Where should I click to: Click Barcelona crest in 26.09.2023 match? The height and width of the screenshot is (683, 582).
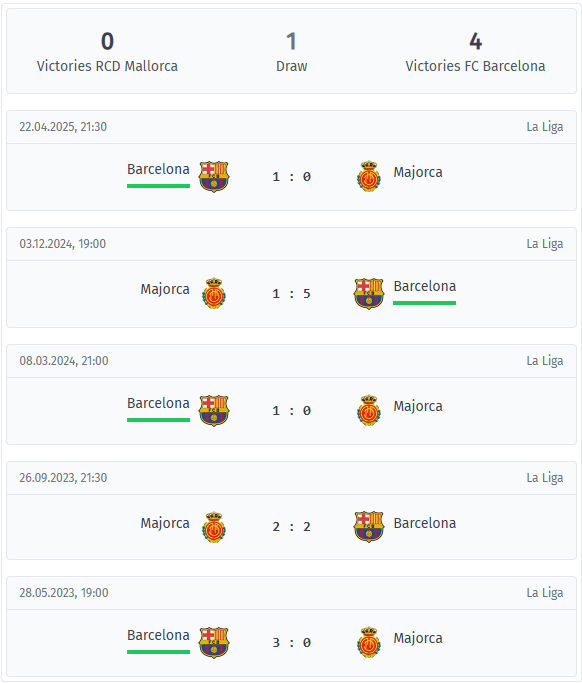tap(369, 527)
